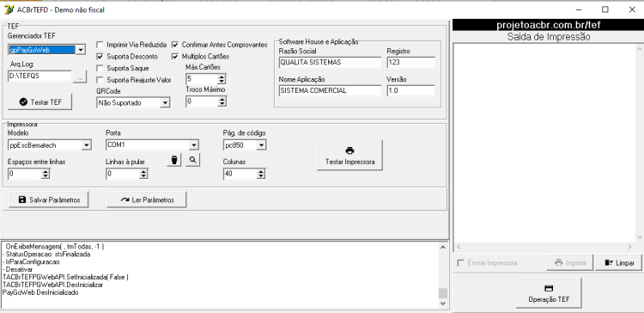Increase the Troco Máximo value
Image resolution: width=644 pixels, height=313 pixels.
[222, 99]
